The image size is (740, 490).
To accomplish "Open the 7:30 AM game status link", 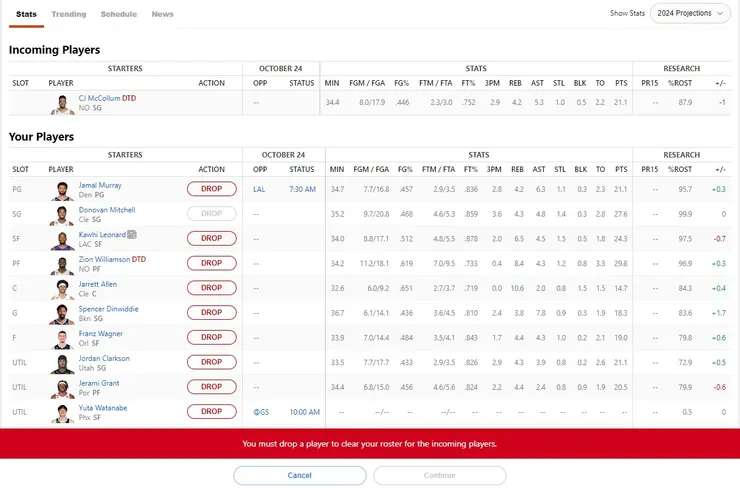I will coord(303,189).
